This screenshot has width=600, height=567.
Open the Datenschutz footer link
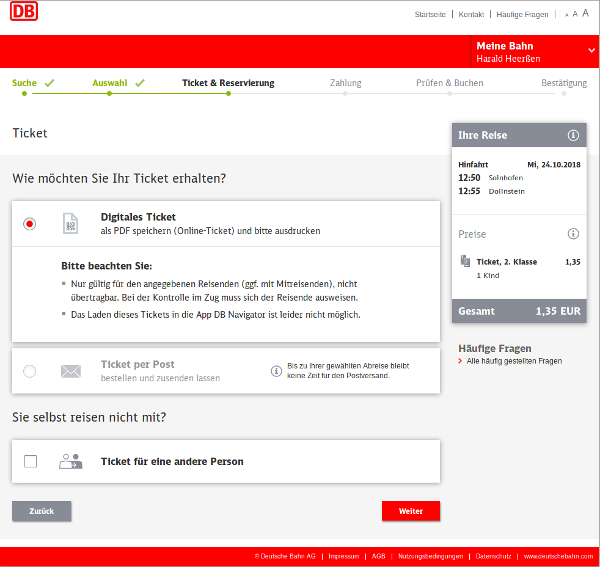[495, 556]
